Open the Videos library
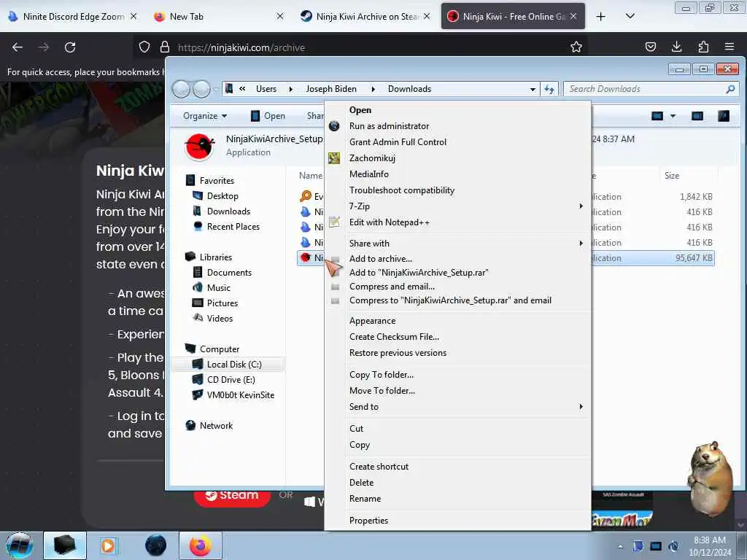747x560 pixels. click(220, 318)
